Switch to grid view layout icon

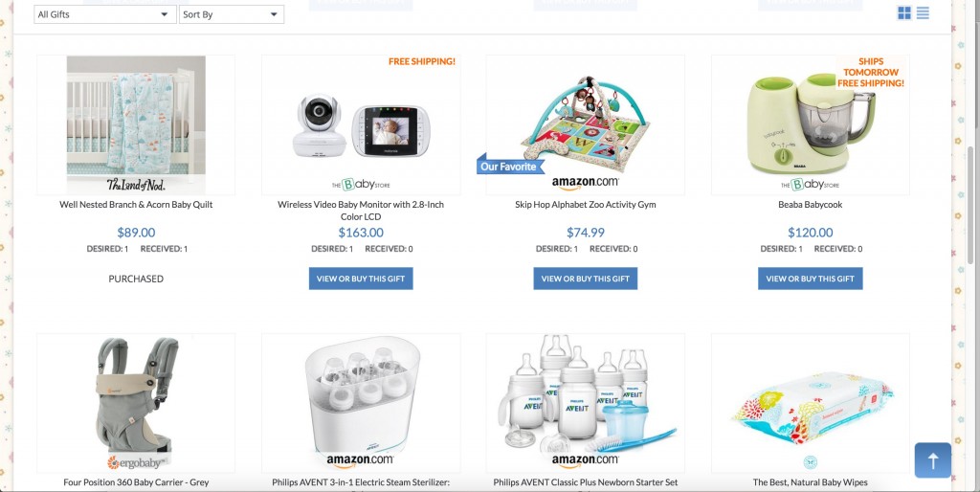click(x=903, y=13)
